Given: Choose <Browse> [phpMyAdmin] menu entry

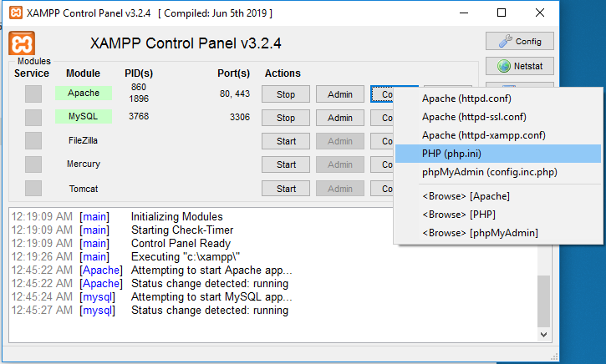Looking at the screenshot, I should tap(498, 233).
